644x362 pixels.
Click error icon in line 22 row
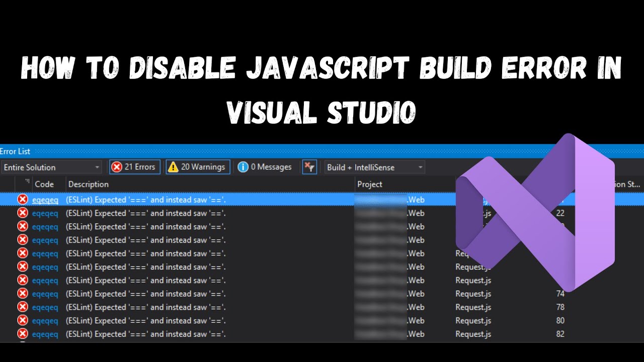click(23, 213)
